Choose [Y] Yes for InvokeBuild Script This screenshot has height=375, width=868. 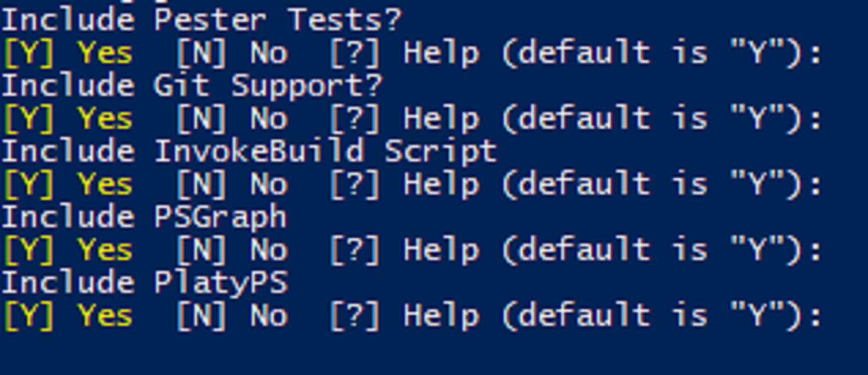click(x=68, y=184)
